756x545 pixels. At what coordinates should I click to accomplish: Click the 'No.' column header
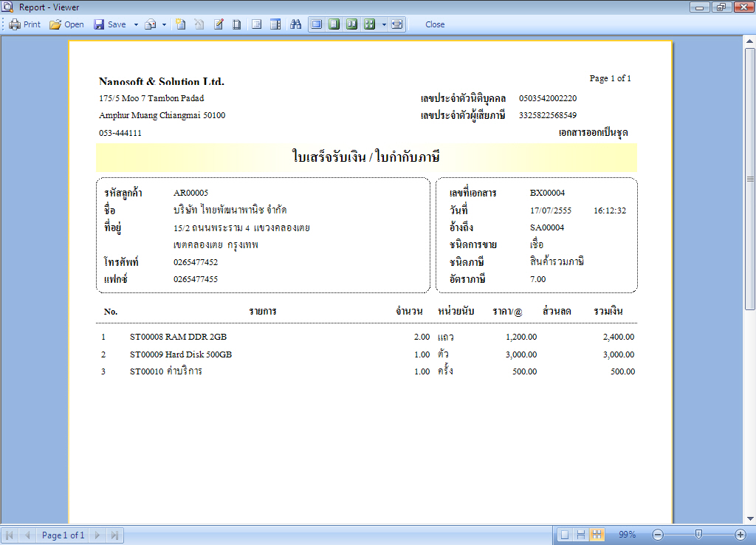tap(111, 312)
